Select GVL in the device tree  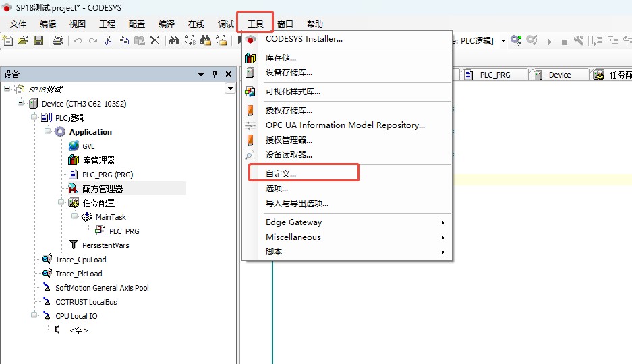[x=88, y=146]
